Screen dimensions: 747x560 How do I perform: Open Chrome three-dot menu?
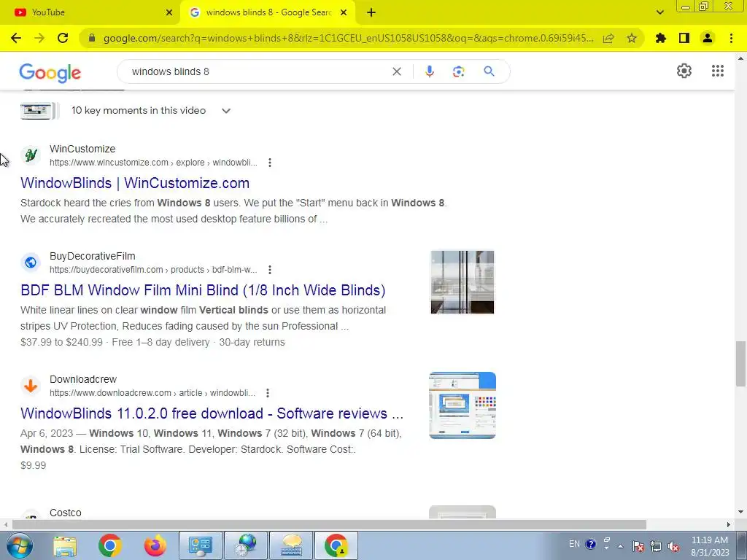[731, 38]
